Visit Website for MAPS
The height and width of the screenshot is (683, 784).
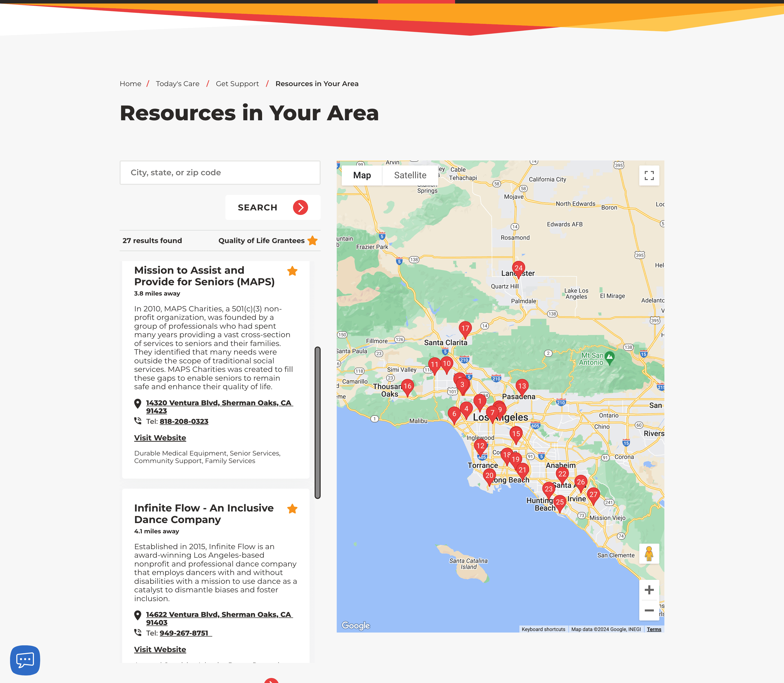coord(160,437)
